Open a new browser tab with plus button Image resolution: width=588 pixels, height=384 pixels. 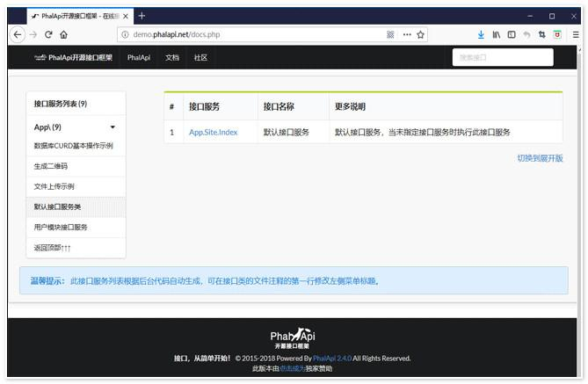tap(142, 15)
